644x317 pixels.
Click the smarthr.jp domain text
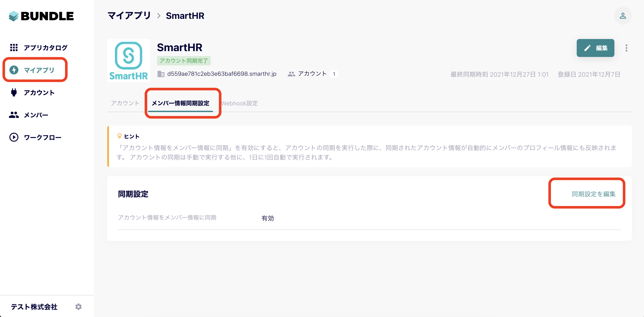[x=222, y=74]
